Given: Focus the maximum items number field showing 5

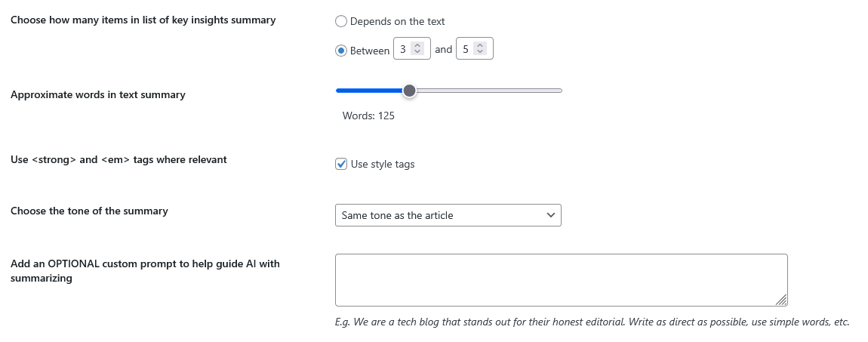Looking at the screenshot, I should (x=466, y=49).
